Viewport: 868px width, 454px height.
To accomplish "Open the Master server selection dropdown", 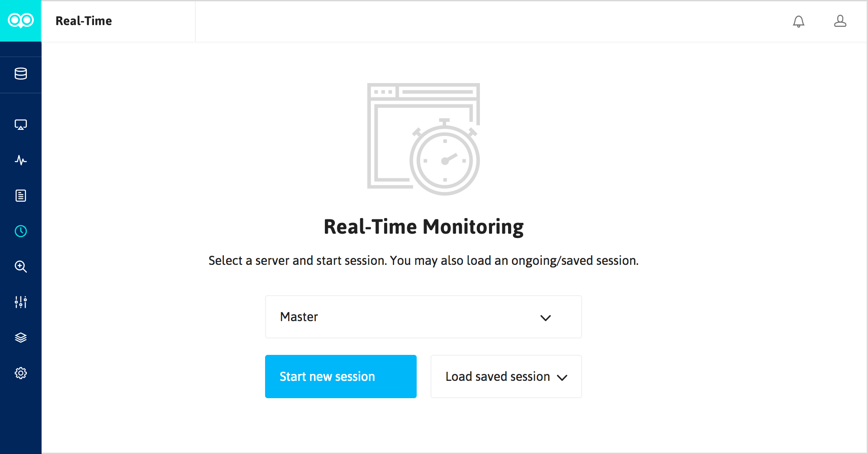I will point(423,317).
